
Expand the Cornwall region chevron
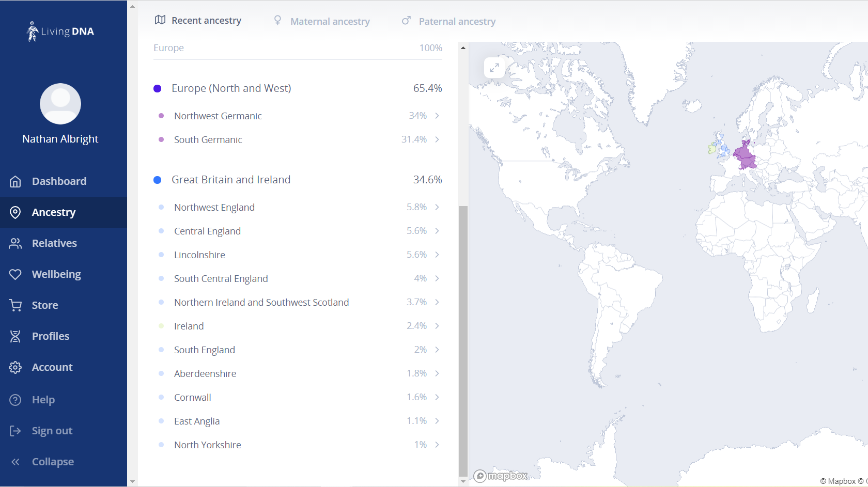437,397
